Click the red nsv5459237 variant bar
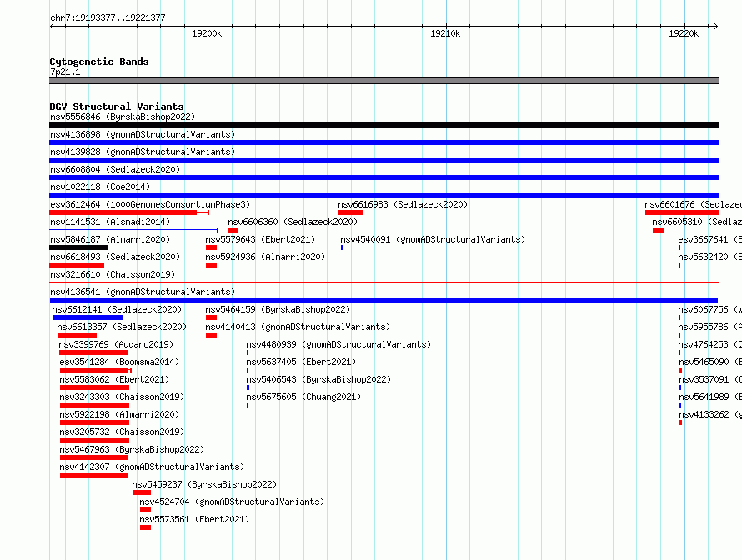This screenshot has height=560, width=742. tap(142, 492)
